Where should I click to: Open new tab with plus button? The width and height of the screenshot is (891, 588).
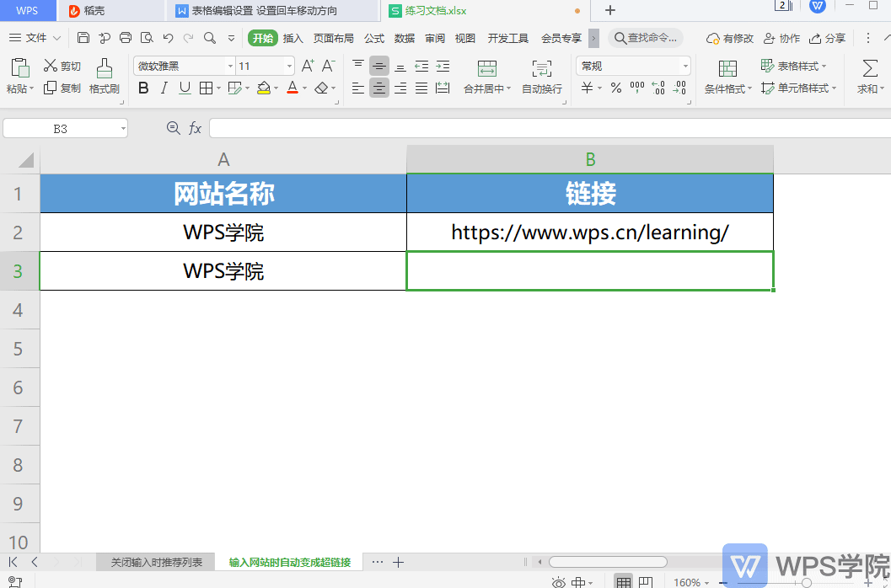(609, 10)
